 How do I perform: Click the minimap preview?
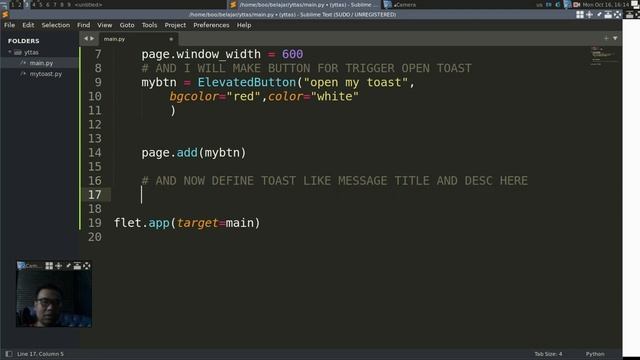604,56
